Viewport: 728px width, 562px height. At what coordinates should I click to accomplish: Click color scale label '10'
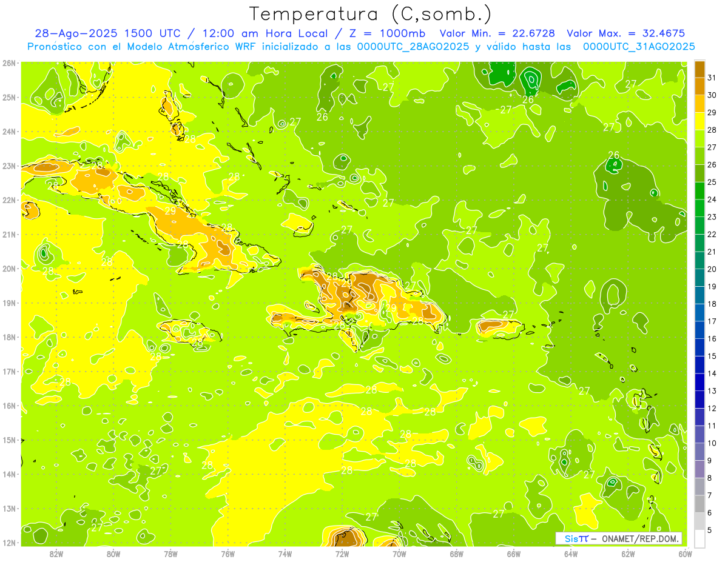click(x=712, y=443)
